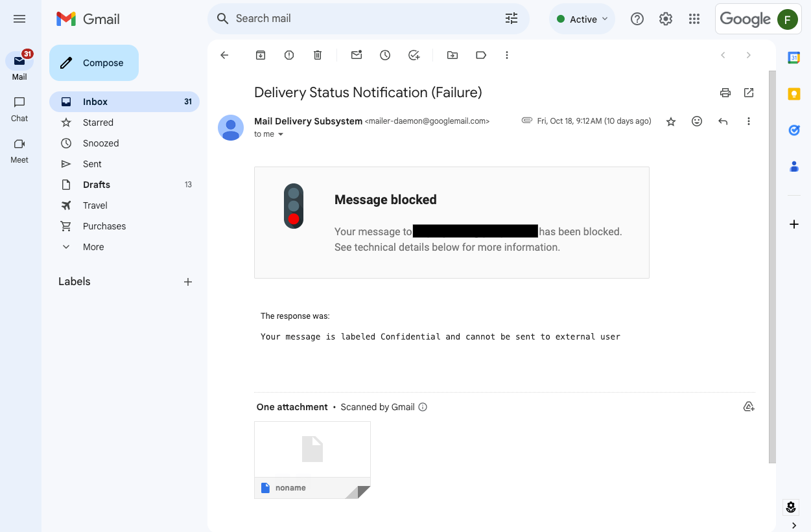Move this email to a folder

[x=453, y=55]
